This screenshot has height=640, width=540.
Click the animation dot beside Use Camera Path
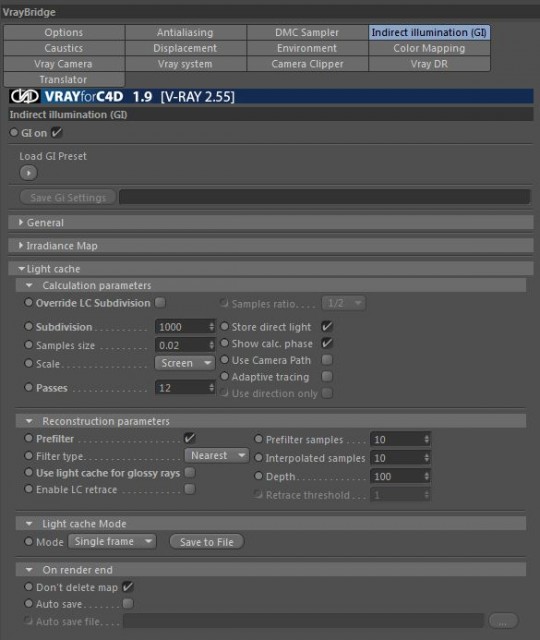click(224, 360)
